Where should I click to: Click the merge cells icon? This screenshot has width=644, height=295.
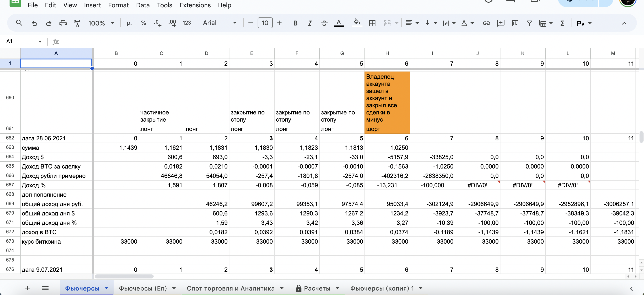(387, 23)
